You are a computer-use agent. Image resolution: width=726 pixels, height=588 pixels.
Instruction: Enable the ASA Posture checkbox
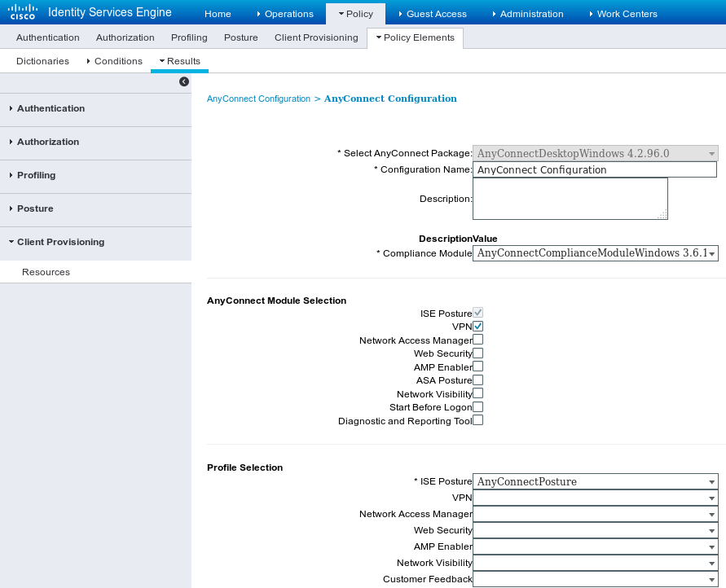tap(477, 380)
